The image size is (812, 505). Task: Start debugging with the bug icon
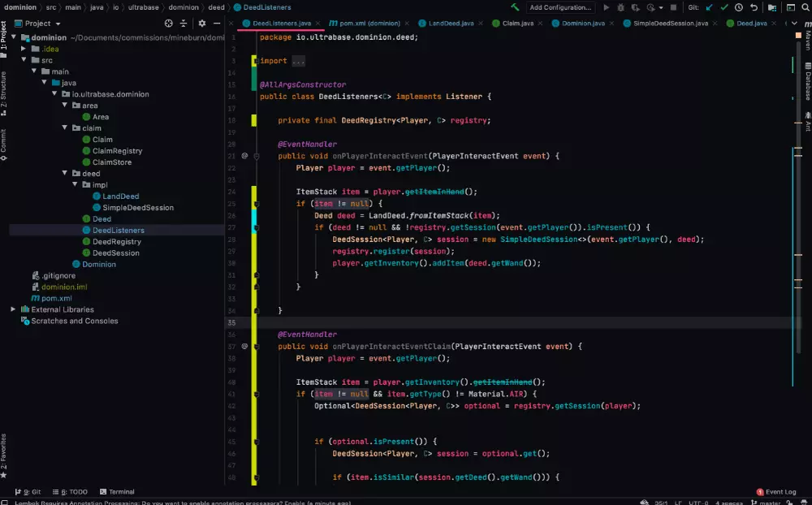(x=620, y=7)
